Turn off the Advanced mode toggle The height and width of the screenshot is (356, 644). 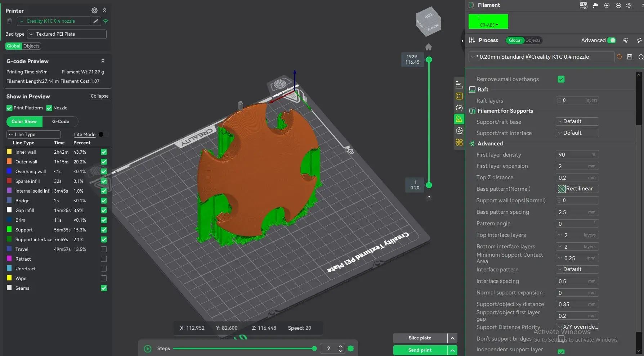tap(612, 40)
